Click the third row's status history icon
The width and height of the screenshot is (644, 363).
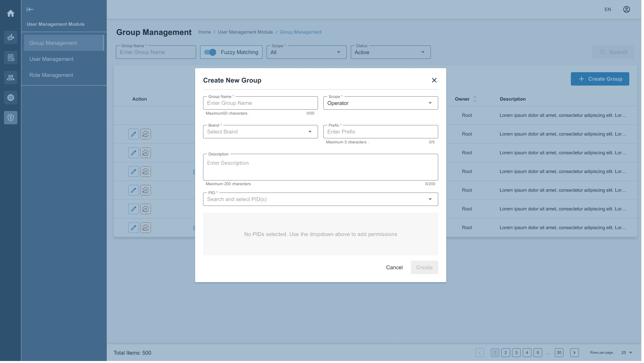(x=146, y=172)
